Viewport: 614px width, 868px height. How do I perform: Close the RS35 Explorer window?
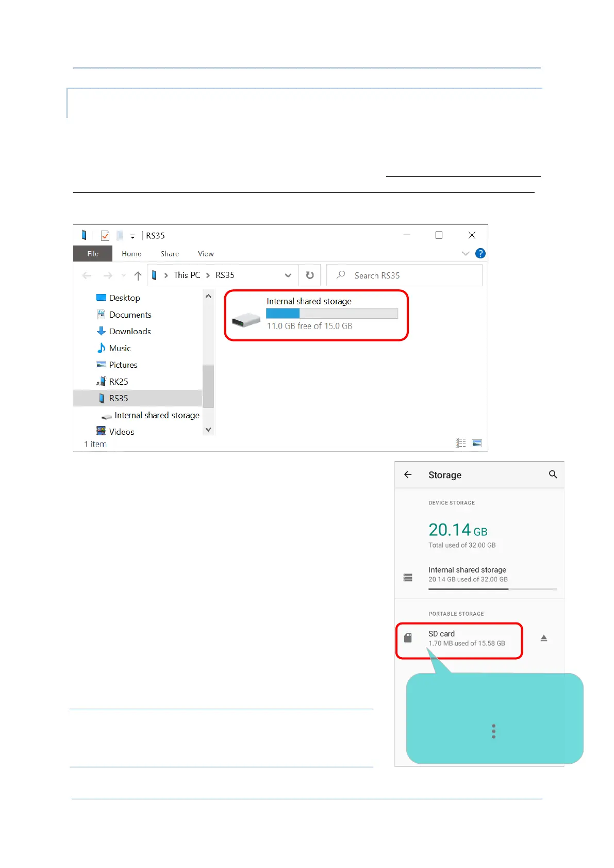pos(472,235)
